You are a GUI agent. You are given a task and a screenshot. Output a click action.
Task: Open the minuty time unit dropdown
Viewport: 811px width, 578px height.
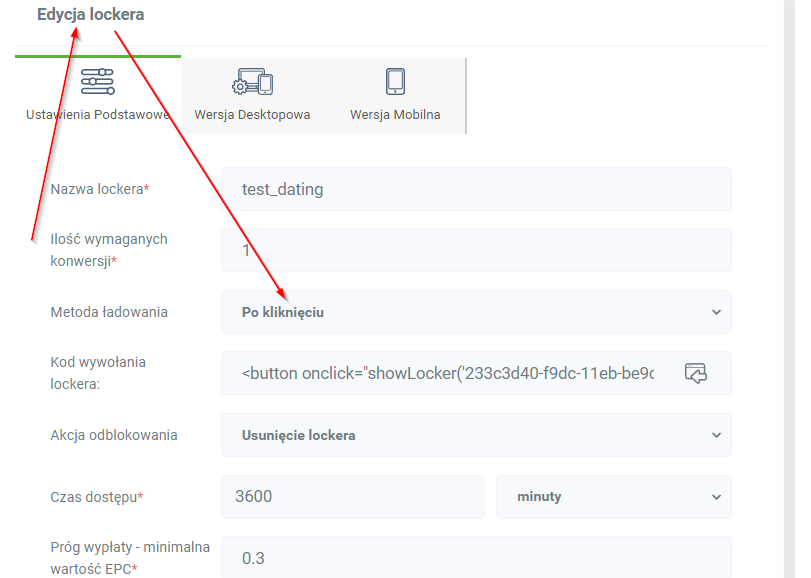coord(613,497)
